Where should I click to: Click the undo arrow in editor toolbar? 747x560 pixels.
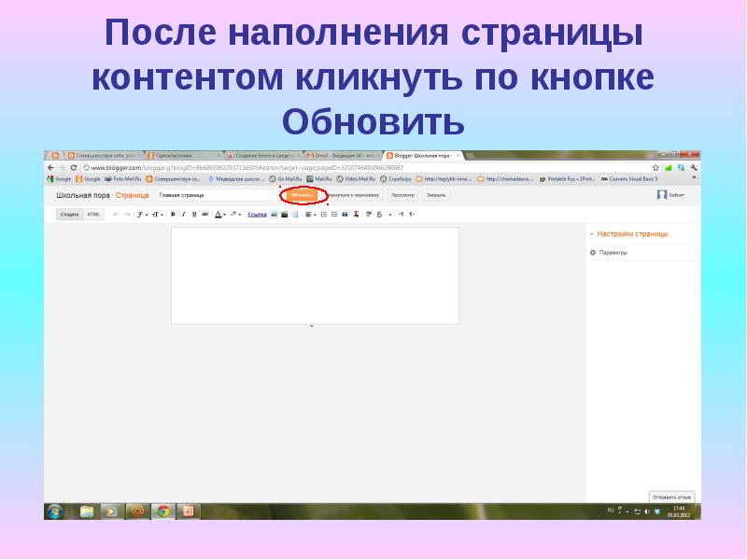(116, 215)
